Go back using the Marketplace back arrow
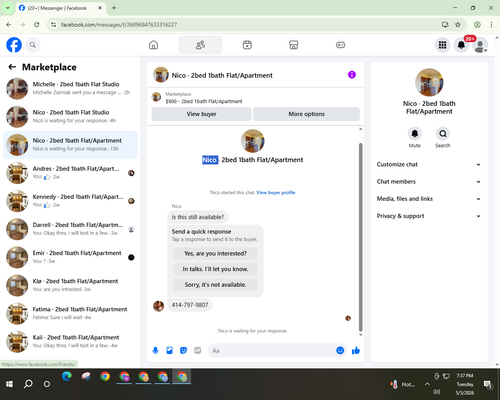500x400 pixels. 12,67
